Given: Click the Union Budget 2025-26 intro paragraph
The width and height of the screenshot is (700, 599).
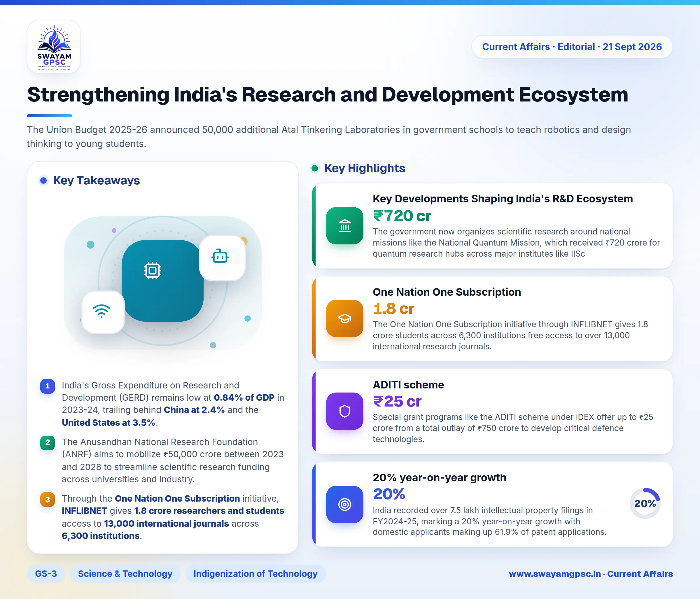Looking at the screenshot, I should (329, 136).
